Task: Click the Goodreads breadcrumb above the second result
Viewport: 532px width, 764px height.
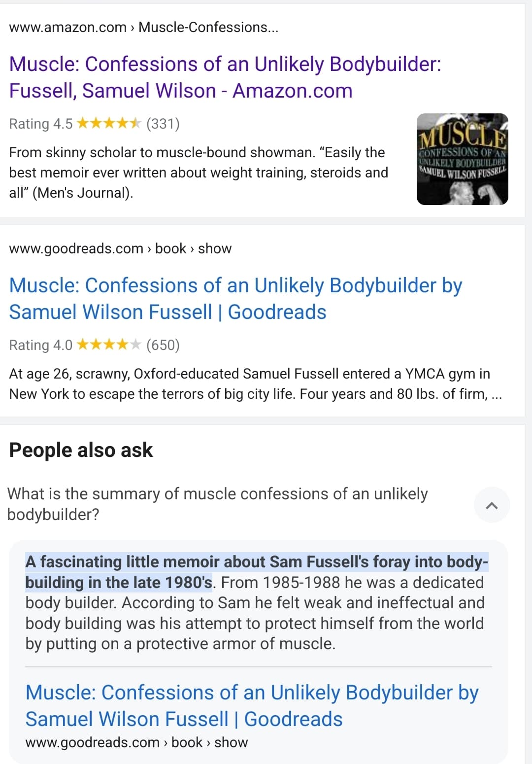Action: pos(120,248)
